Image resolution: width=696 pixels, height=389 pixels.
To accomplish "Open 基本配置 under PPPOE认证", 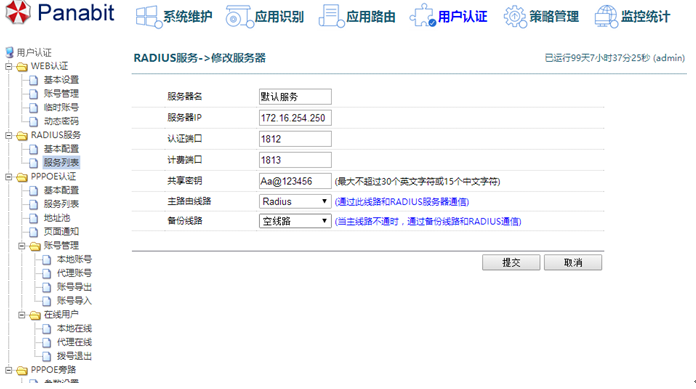I will 61,191.
